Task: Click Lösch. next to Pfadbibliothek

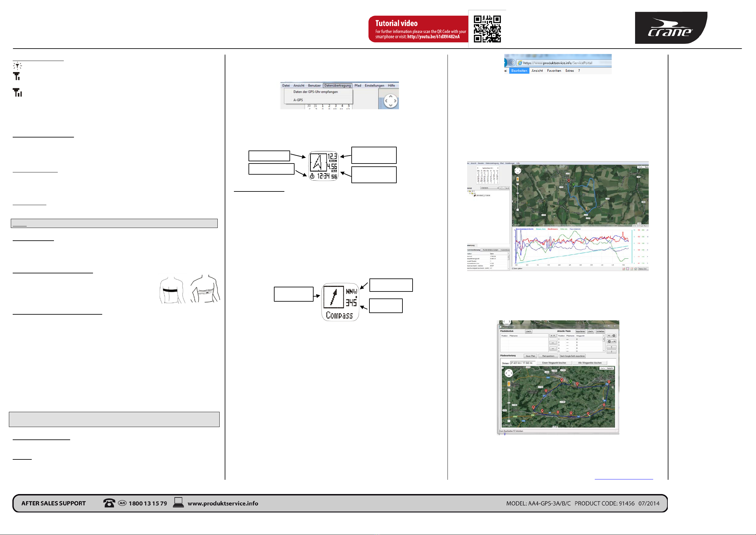Action: pyautogui.click(x=529, y=331)
